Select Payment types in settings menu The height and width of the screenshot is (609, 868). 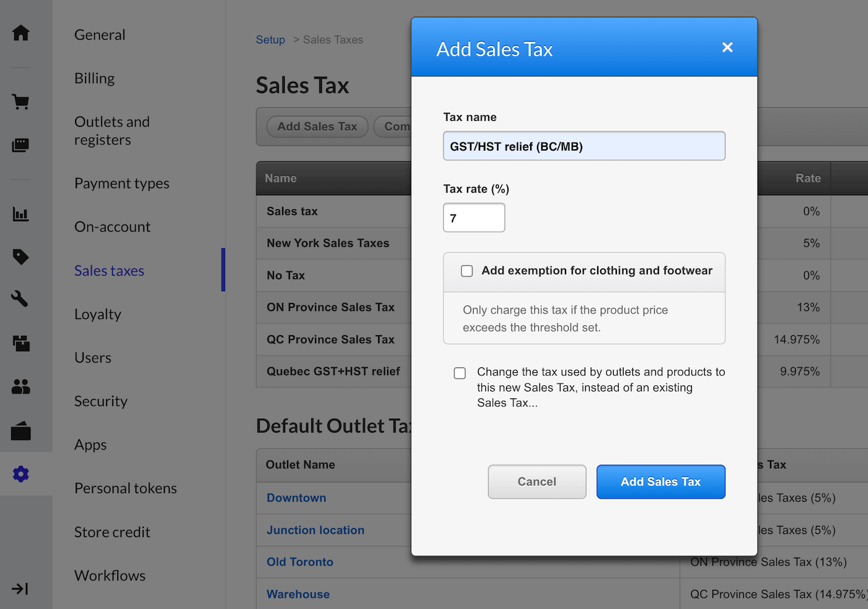122,183
